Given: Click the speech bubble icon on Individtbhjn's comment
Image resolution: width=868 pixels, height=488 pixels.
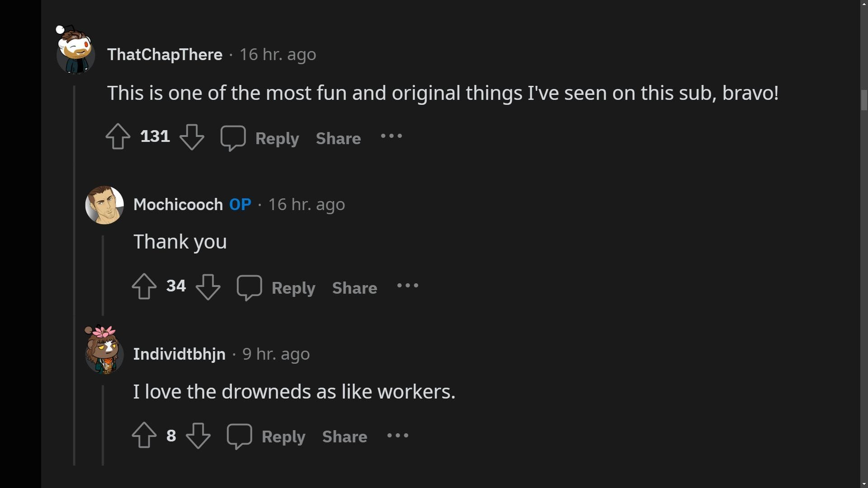Looking at the screenshot, I should point(239,436).
